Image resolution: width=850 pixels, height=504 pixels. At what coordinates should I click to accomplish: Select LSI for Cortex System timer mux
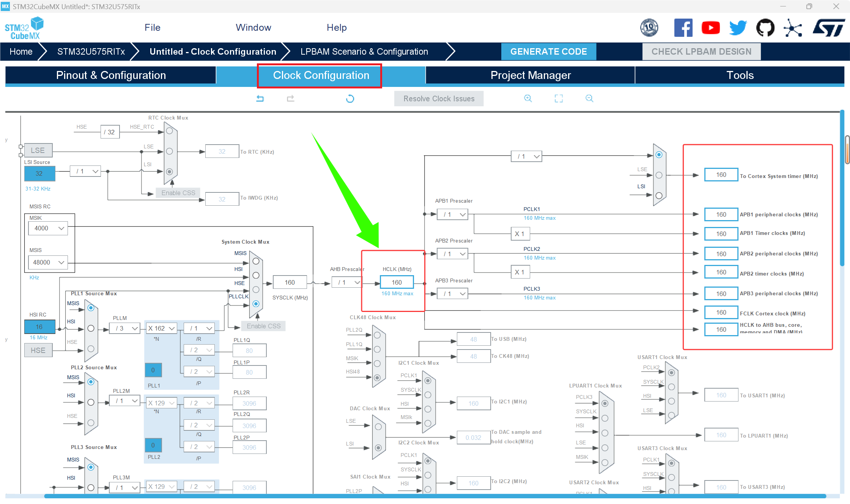(659, 195)
